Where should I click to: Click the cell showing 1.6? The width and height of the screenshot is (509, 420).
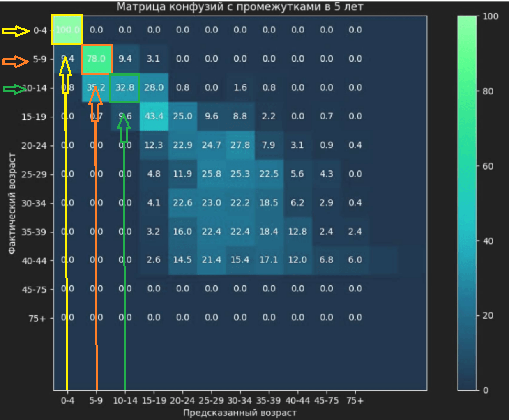click(x=240, y=87)
